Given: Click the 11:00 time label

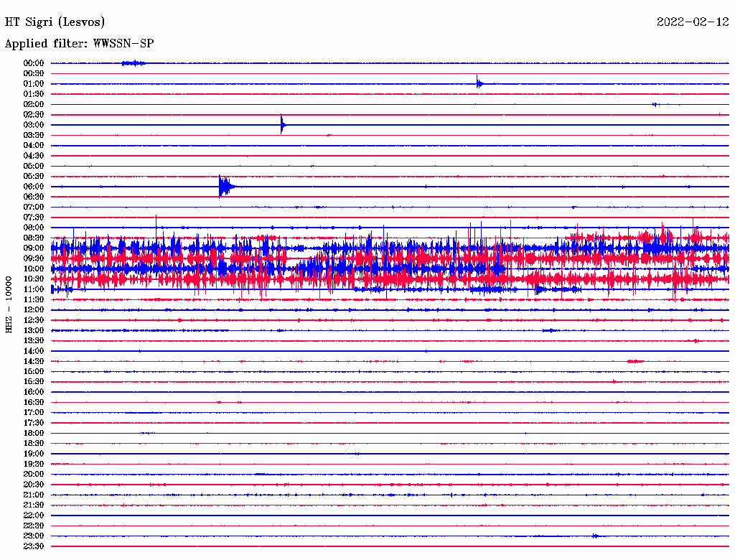Looking at the screenshot, I should [x=34, y=289].
